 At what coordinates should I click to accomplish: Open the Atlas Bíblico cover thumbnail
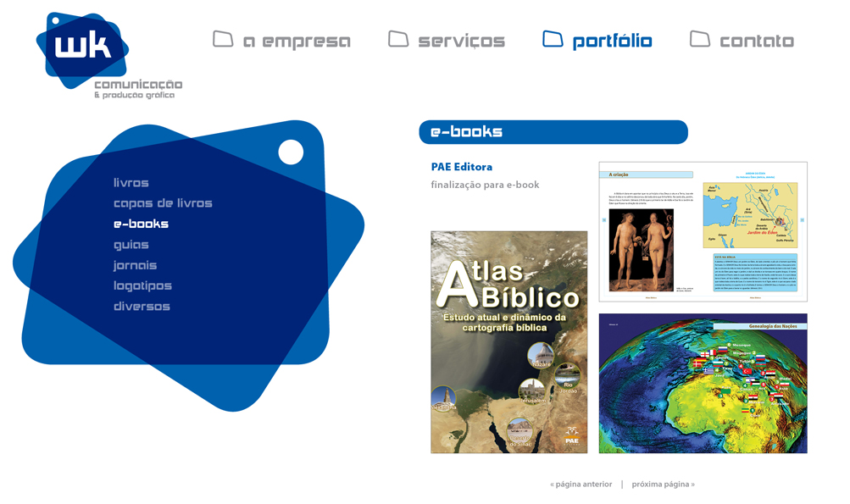tap(509, 342)
